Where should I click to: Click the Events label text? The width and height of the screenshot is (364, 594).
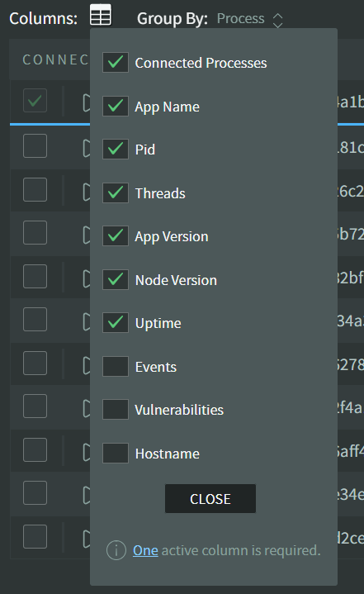[156, 367]
